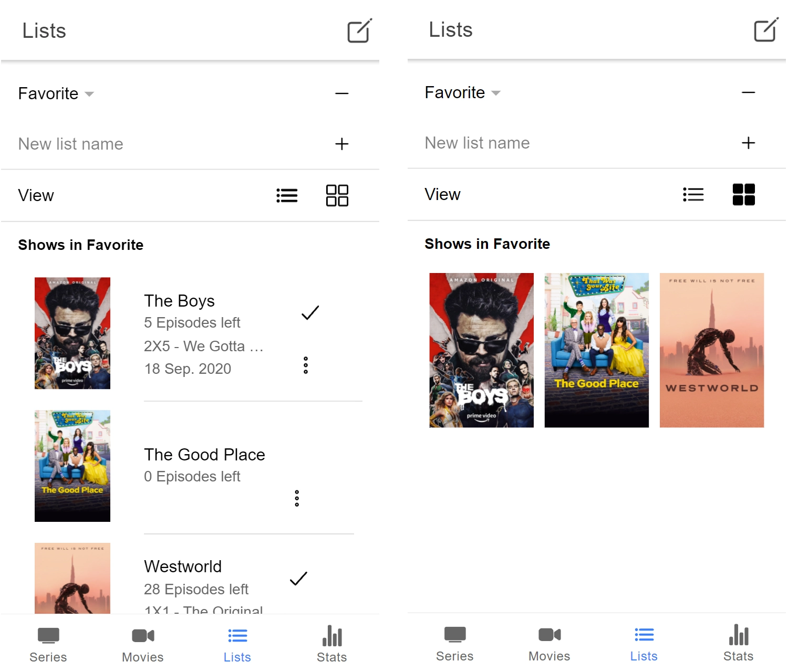Add new list with plus icon, right panel
This screenshot has width=788, height=672.
click(748, 143)
